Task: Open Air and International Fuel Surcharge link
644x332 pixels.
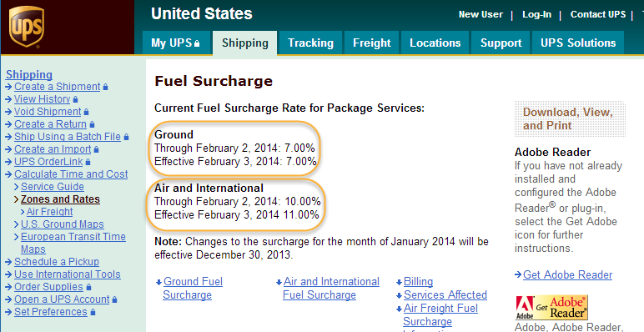Action: click(x=331, y=288)
